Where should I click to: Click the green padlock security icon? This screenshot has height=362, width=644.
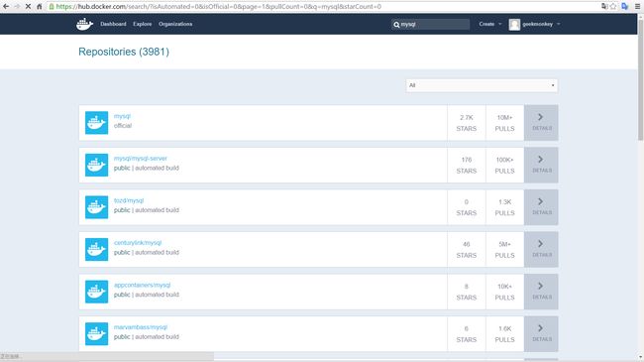tap(52, 7)
